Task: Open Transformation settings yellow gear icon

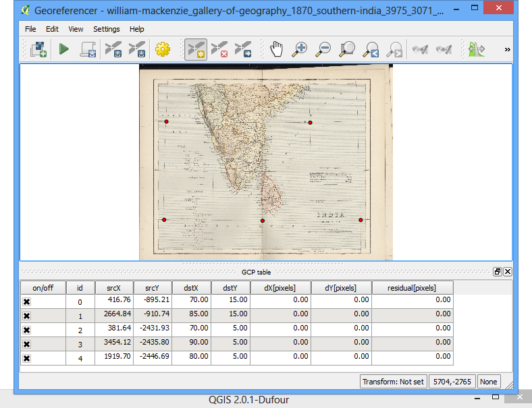Action: (163, 49)
